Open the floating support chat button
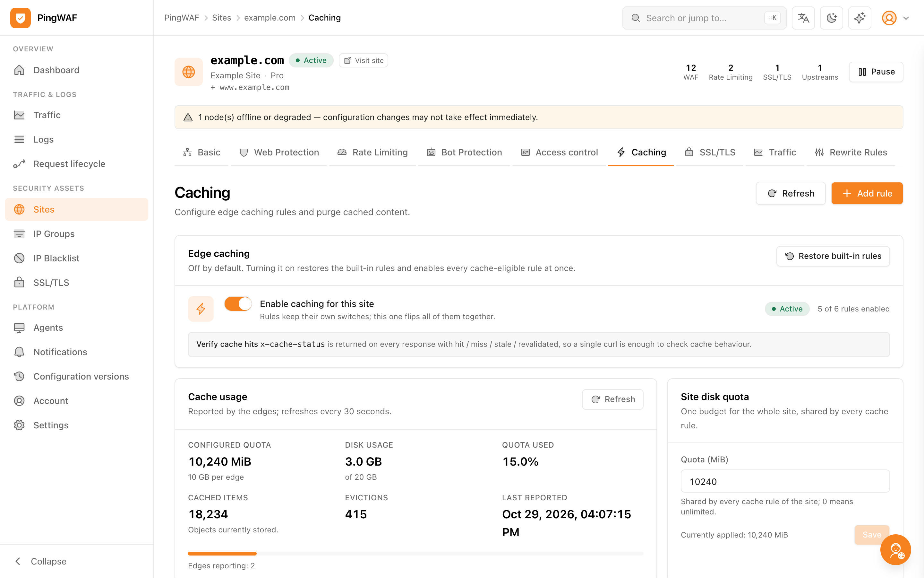This screenshot has width=924, height=578. pos(895,550)
